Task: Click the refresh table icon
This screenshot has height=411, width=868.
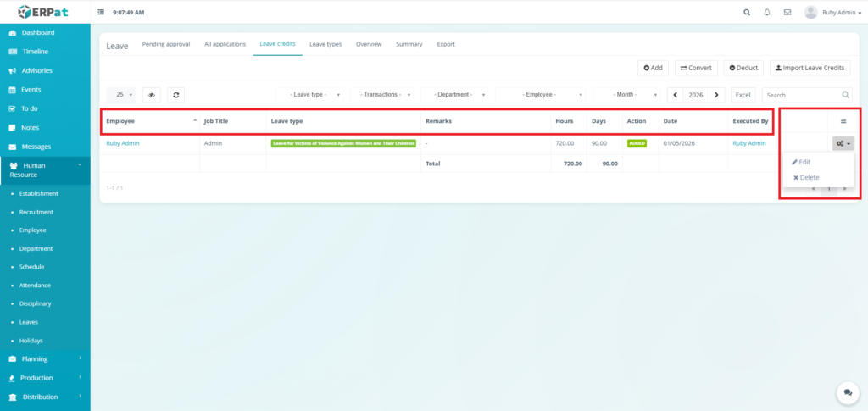Action: pyautogui.click(x=175, y=95)
